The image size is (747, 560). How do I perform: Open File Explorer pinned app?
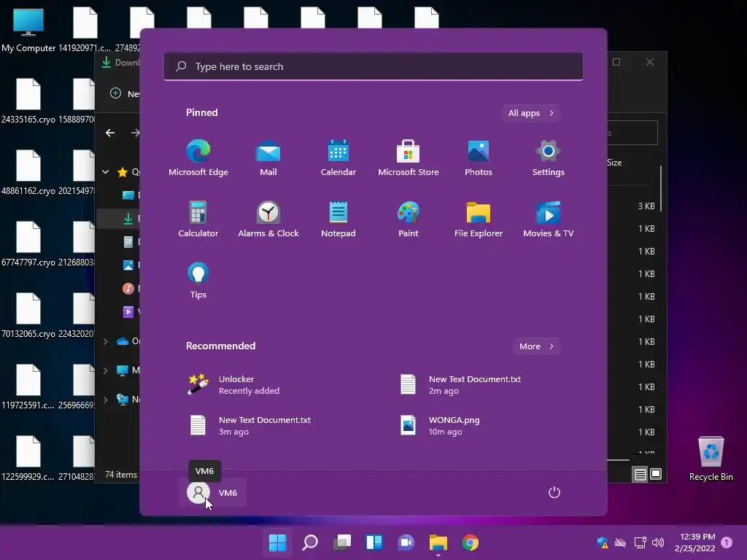tap(479, 219)
